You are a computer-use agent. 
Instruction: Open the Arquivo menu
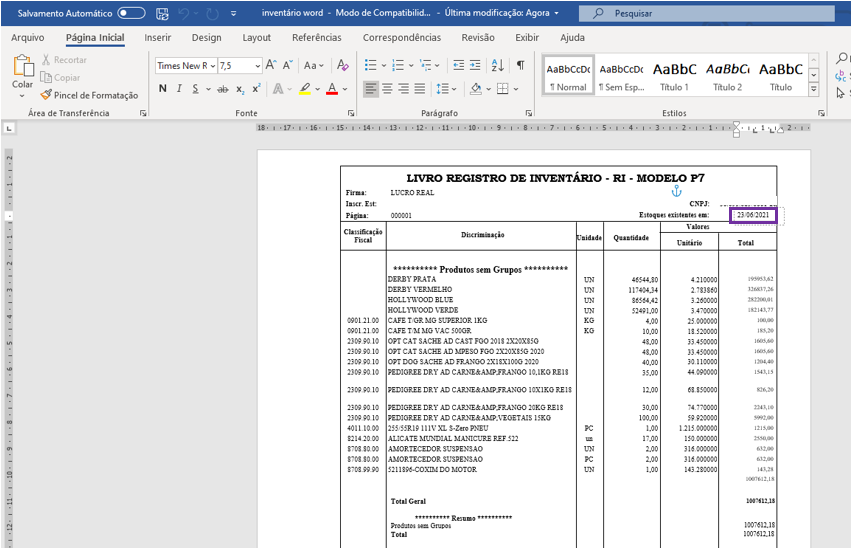[x=28, y=38]
